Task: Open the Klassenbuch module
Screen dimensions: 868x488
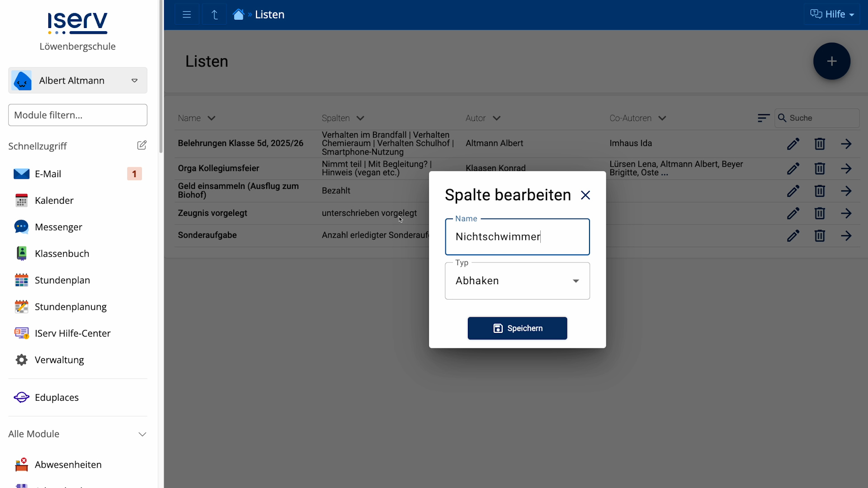Action: click(62, 253)
